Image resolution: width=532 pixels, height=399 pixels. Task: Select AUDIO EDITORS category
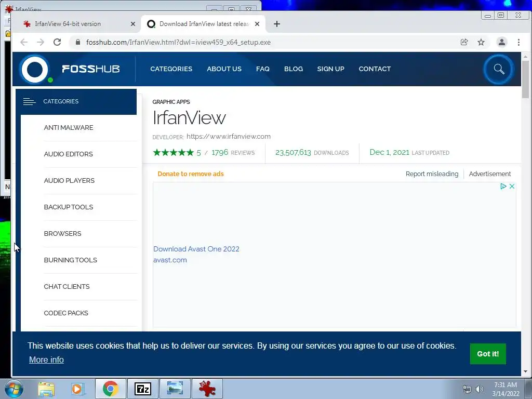click(68, 154)
